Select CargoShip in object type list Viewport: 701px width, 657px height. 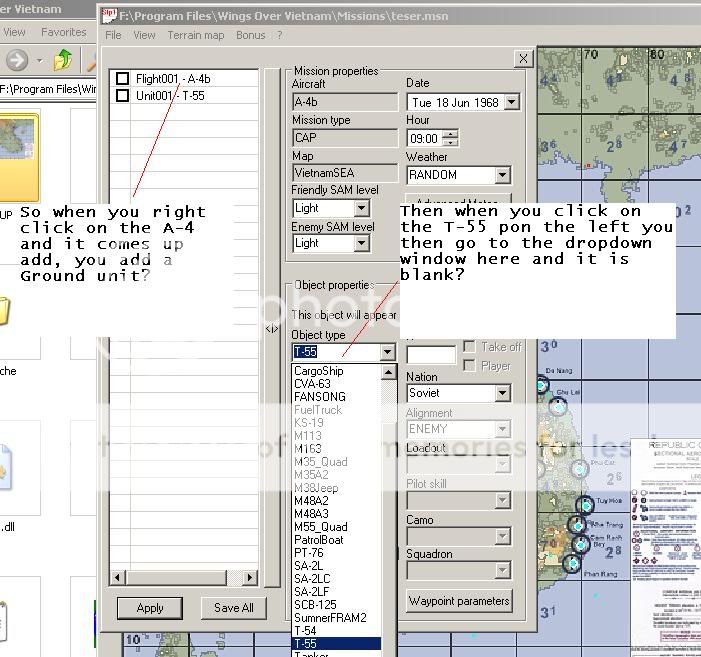(x=337, y=371)
